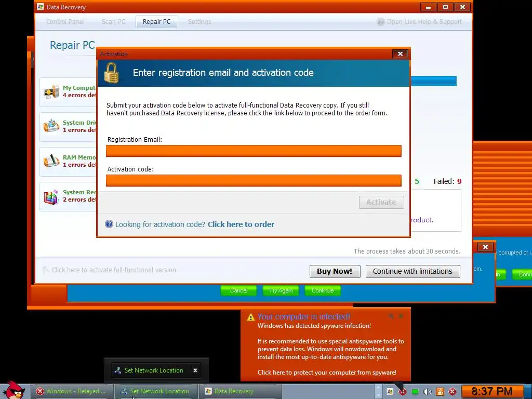
Task: Click the My Computer errors icon
Action: click(x=51, y=91)
